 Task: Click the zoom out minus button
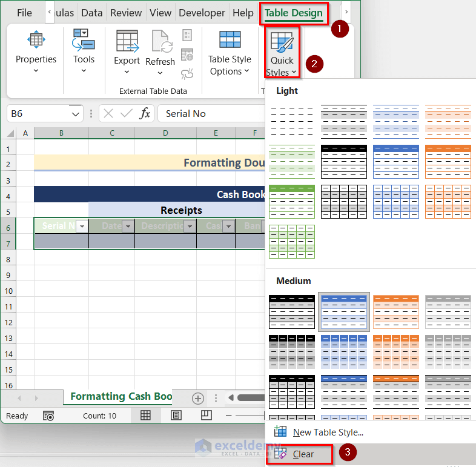pos(229,416)
